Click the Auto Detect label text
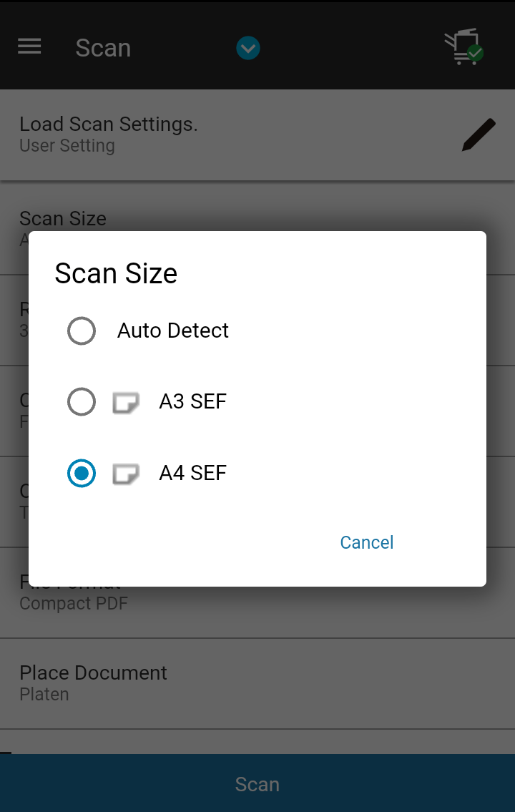 [173, 331]
